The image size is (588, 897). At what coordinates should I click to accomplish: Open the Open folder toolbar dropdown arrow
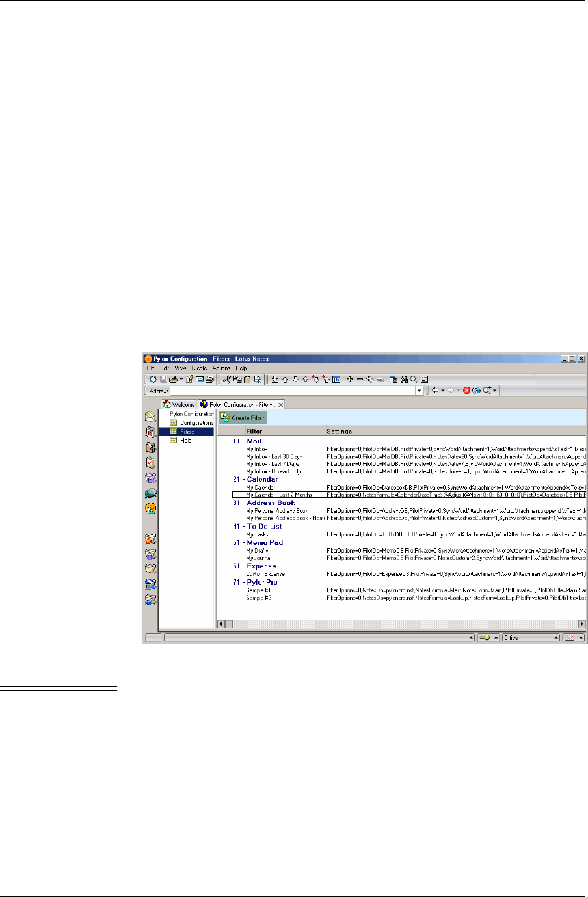tap(181, 379)
